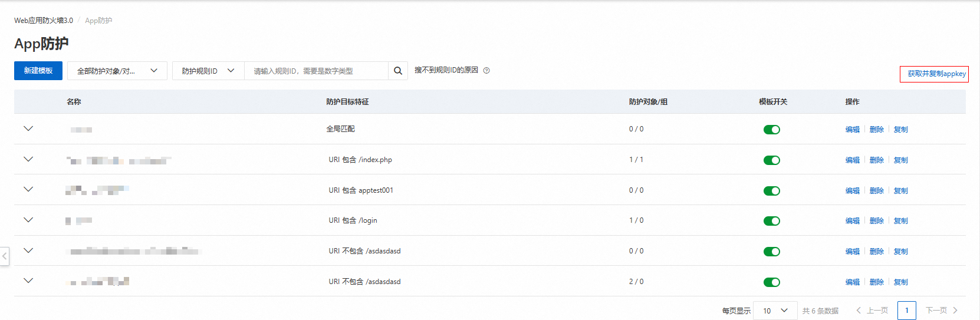Open Web应用防火墙3.0 breadcrumb

tap(44, 21)
